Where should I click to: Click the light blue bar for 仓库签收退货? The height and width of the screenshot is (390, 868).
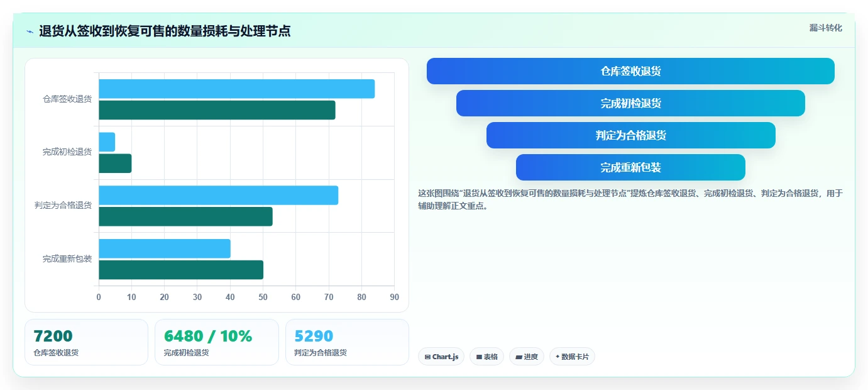[236, 89]
